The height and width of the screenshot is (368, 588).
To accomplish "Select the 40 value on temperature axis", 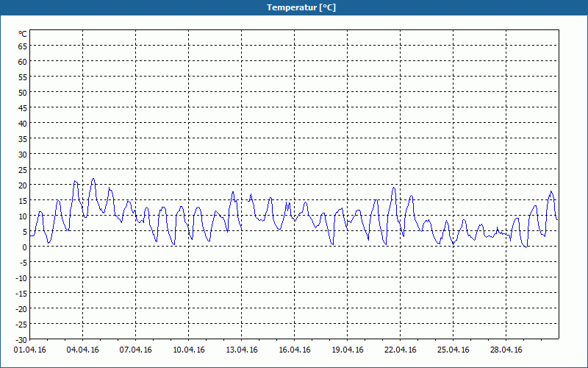I will click(x=23, y=124).
